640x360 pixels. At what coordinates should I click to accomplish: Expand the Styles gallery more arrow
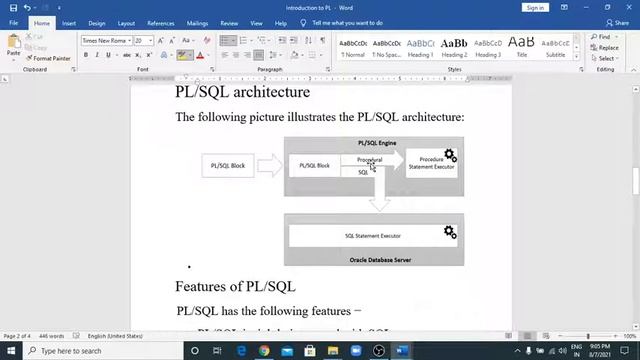pos(576,57)
